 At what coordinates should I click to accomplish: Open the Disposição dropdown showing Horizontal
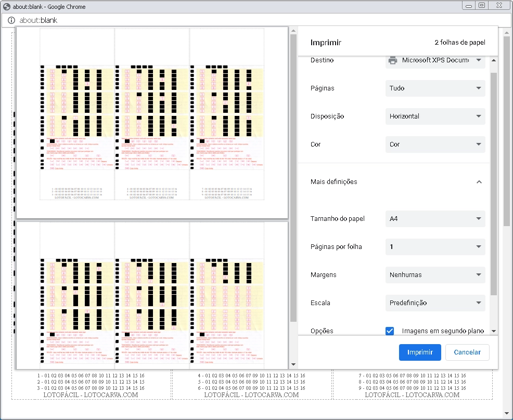435,116
